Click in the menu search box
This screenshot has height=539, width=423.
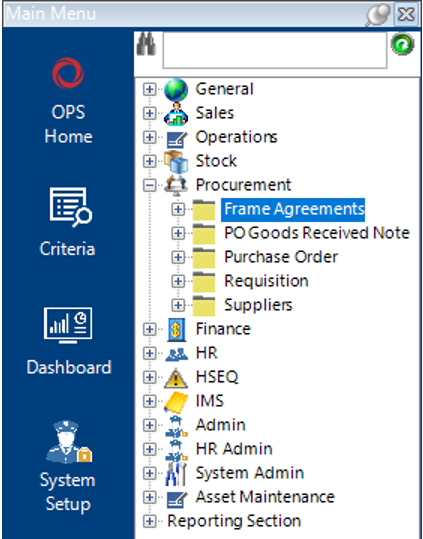[275, 51]
